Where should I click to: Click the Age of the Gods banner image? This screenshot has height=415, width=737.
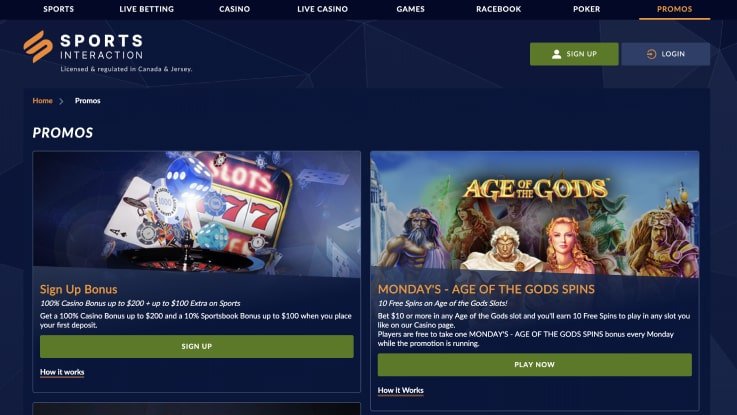534,214
